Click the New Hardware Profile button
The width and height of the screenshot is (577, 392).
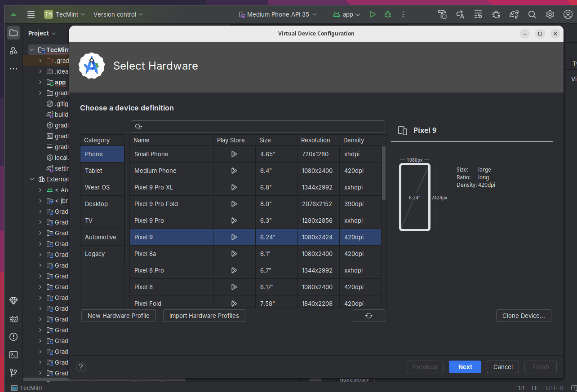(x=118, y=316)
